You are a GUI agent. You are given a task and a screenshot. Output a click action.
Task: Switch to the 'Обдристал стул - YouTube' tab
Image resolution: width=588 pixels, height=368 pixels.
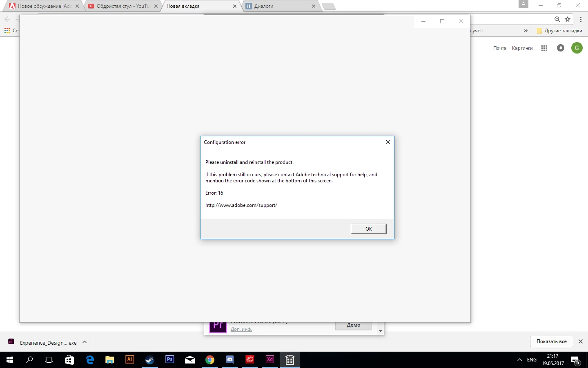[x=123, y=6]
